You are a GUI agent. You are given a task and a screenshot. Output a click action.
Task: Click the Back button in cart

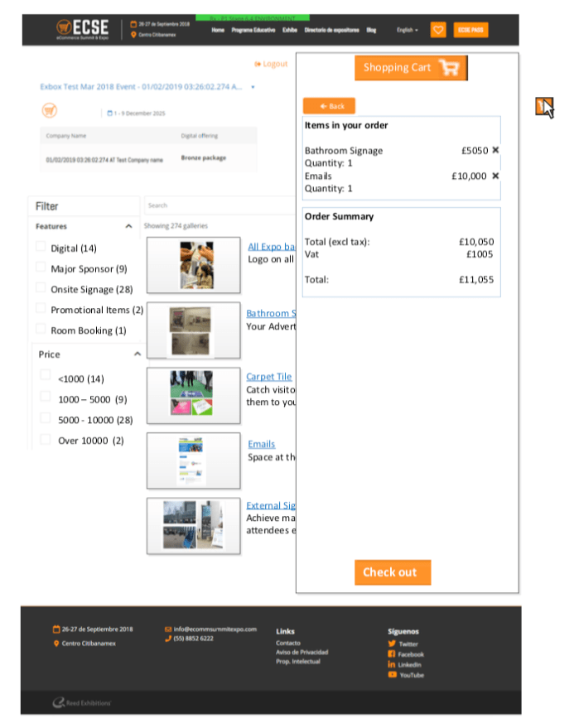coord(329,106)
